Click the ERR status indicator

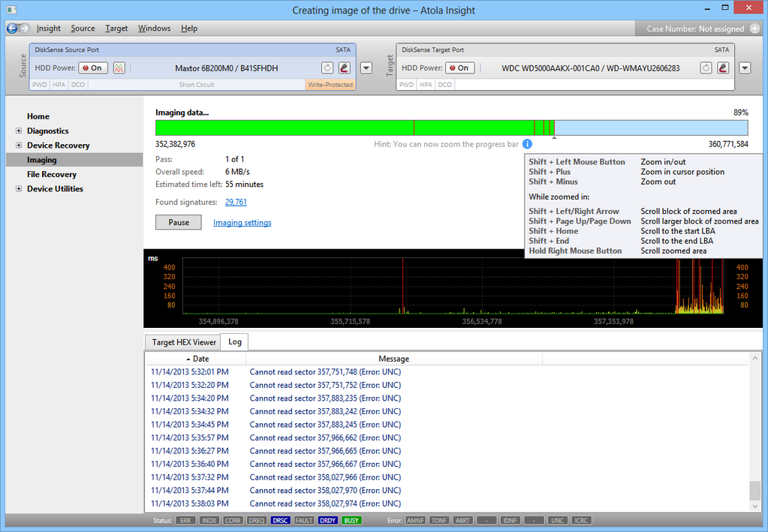pos(185,520)
